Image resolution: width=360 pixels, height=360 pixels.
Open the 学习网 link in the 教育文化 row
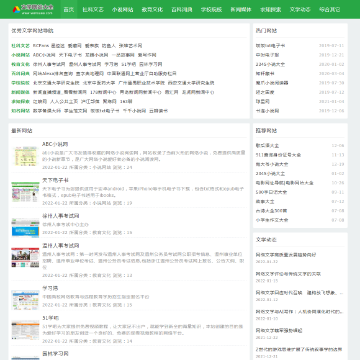tap(111, 64)
